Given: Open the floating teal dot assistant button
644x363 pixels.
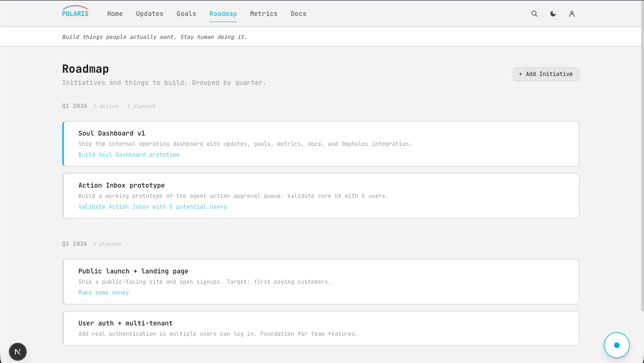Looking at the screenshot, I should (x=617, y=345).
